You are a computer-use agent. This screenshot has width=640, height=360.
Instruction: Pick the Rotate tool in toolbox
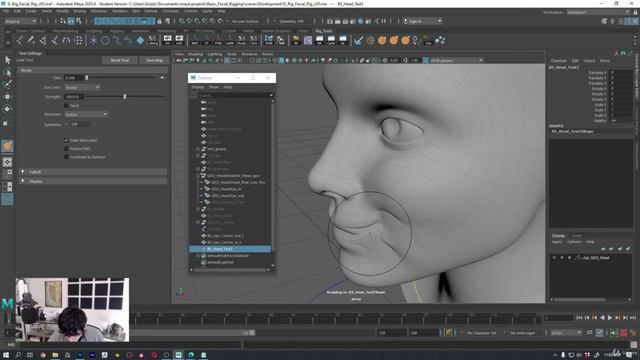(7, 109)
